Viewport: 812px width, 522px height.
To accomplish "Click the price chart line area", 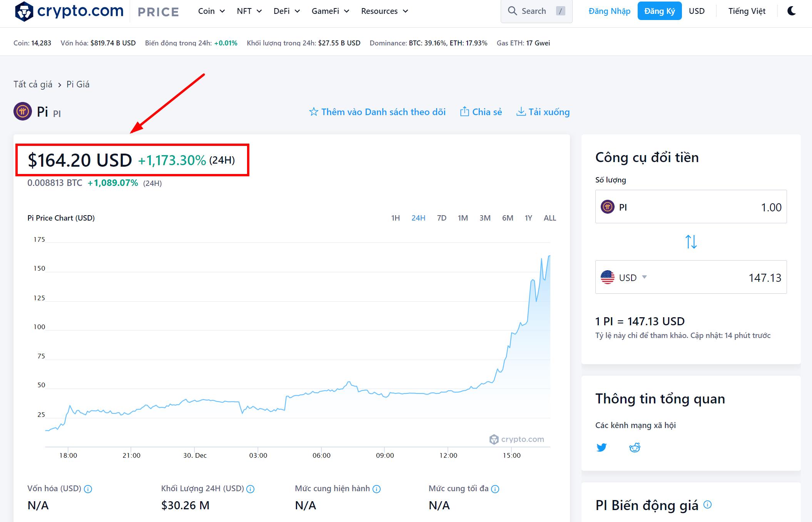I will (297, 343).
